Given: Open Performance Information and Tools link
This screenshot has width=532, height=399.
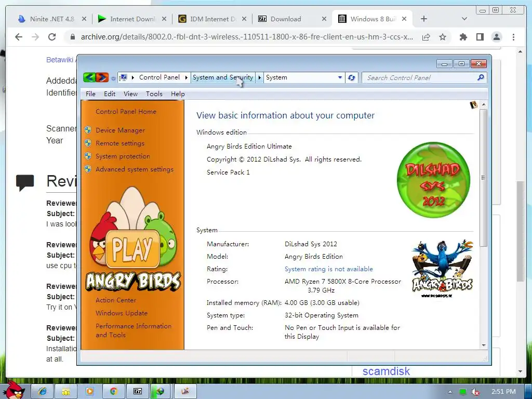Looking at the screenshot, I should pos(134,330).
